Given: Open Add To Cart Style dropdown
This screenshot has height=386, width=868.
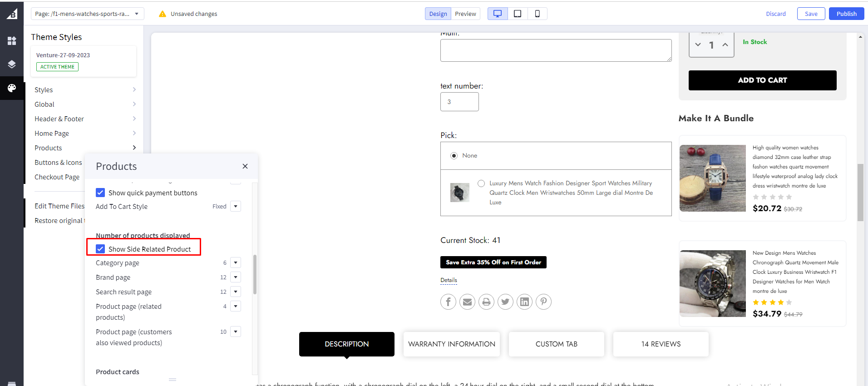Looking at the screenshot, I should (x=236, y=206).
